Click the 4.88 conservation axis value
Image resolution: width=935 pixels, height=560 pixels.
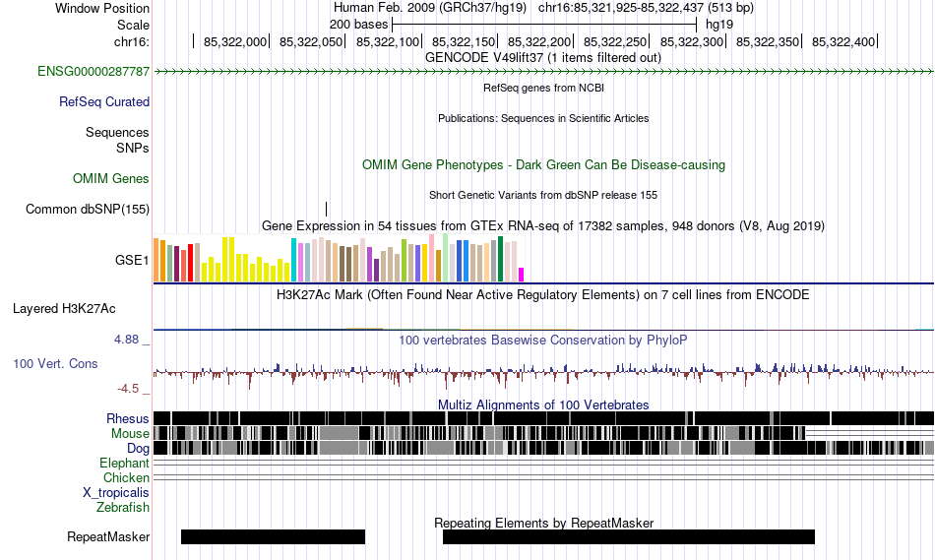click(126, 340)
